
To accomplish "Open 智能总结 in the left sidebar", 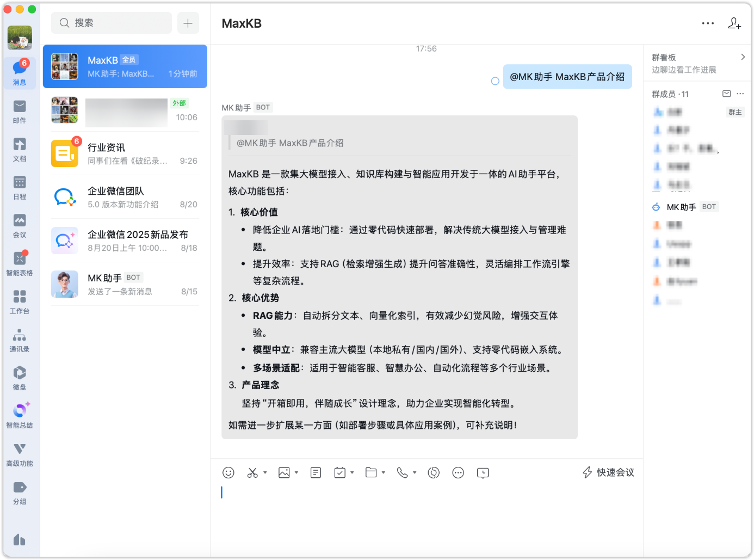I will (x=20, y=412).
